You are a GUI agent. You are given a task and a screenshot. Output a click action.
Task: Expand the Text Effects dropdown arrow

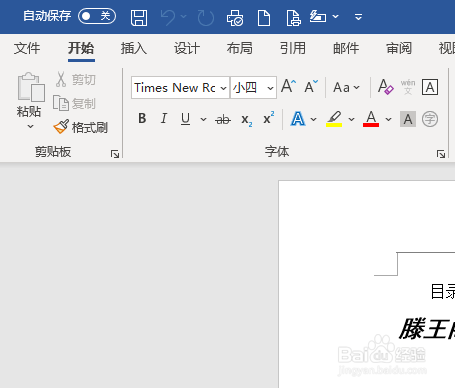tap(313, 119)
